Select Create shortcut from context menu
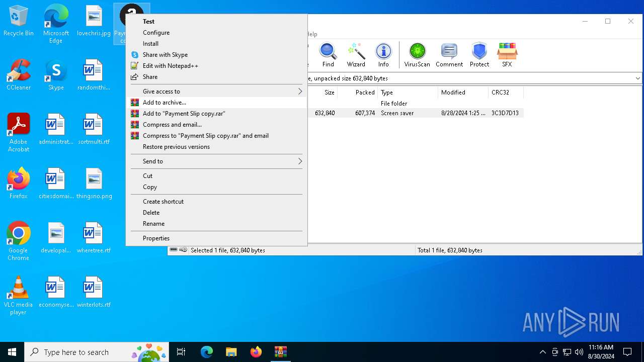The height and width of the screenshot is (362, 644). 216,202
